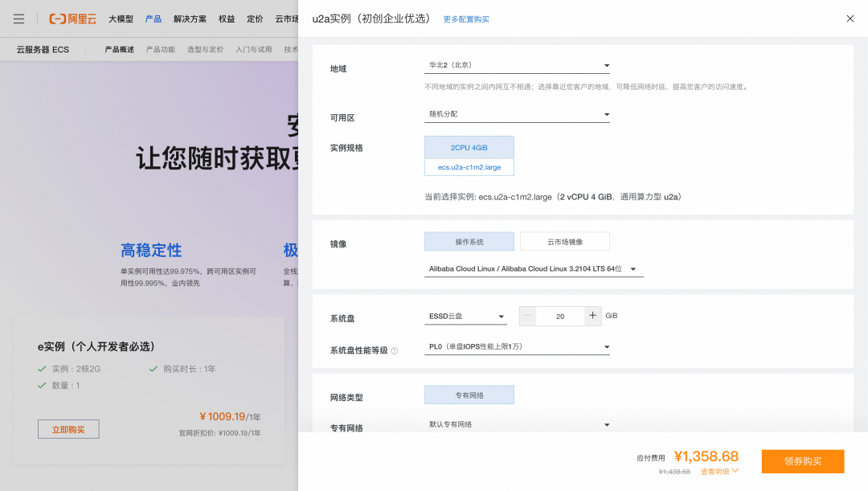Click the ¥1,358.68 payable price

click(x=706, y=456)
